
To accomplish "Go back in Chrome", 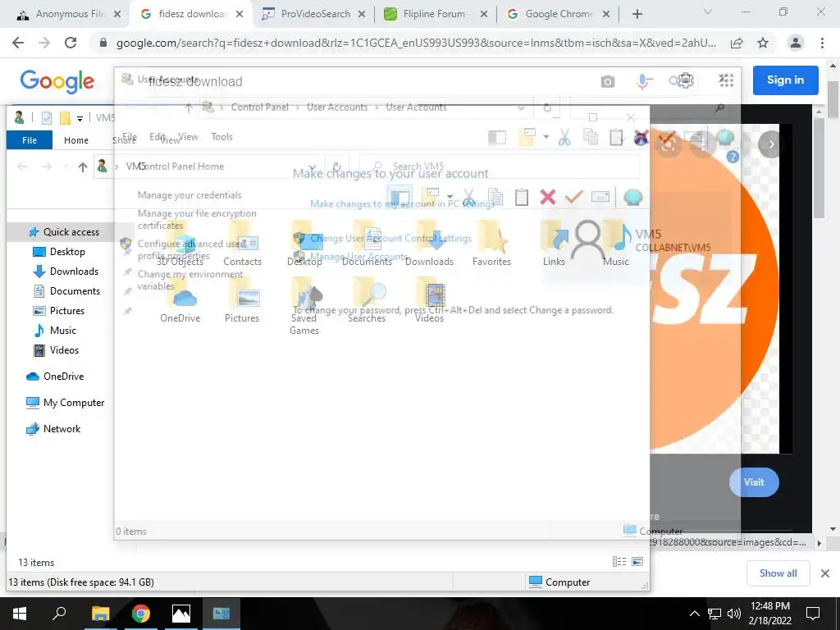I will 18,43.
